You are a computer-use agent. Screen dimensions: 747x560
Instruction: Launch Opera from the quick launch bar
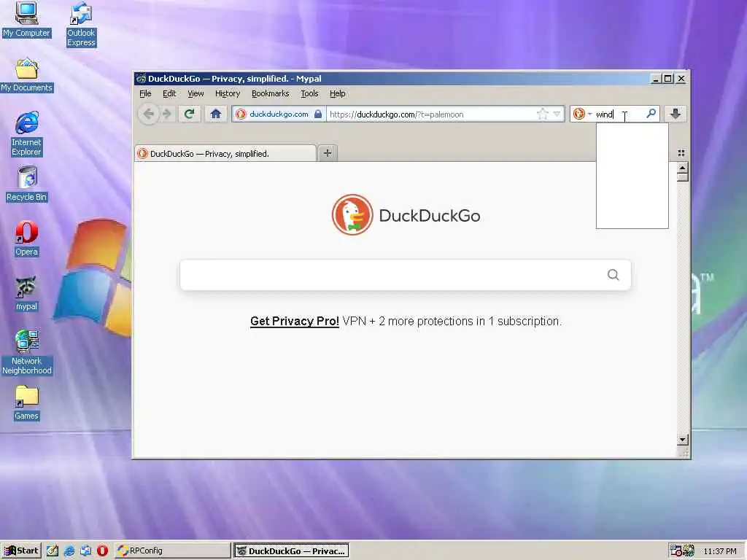pyautogui.click(x=102, y=551)
